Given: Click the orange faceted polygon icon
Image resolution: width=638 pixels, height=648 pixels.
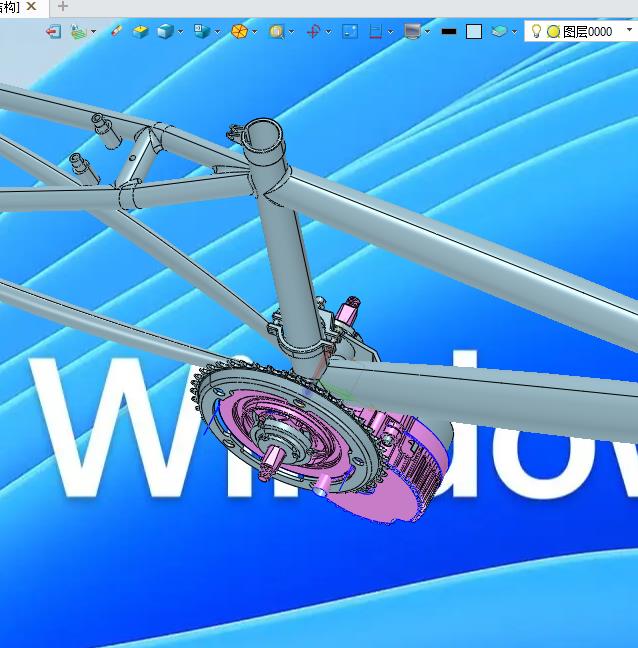Looking at the screenshot, I should point(239,31).
